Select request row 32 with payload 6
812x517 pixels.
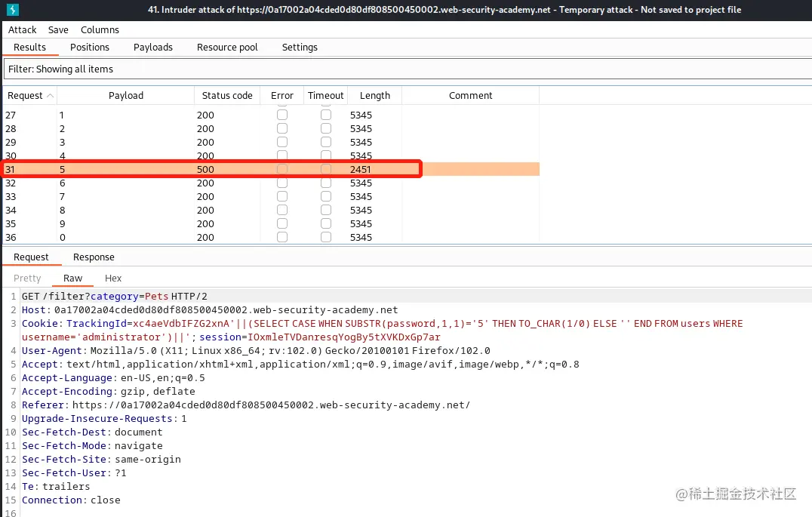(272, 183)
